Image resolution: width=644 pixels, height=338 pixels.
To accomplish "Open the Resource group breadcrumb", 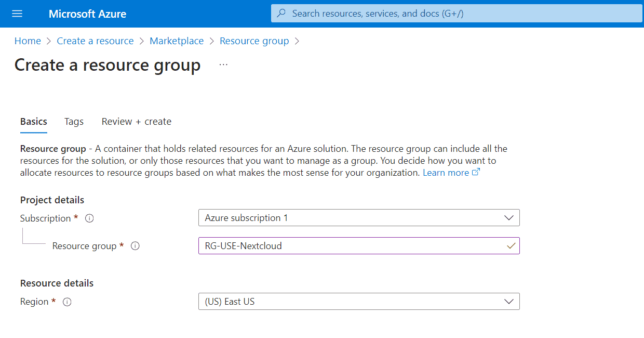I will pyautogui.click(x=254, y=41).
